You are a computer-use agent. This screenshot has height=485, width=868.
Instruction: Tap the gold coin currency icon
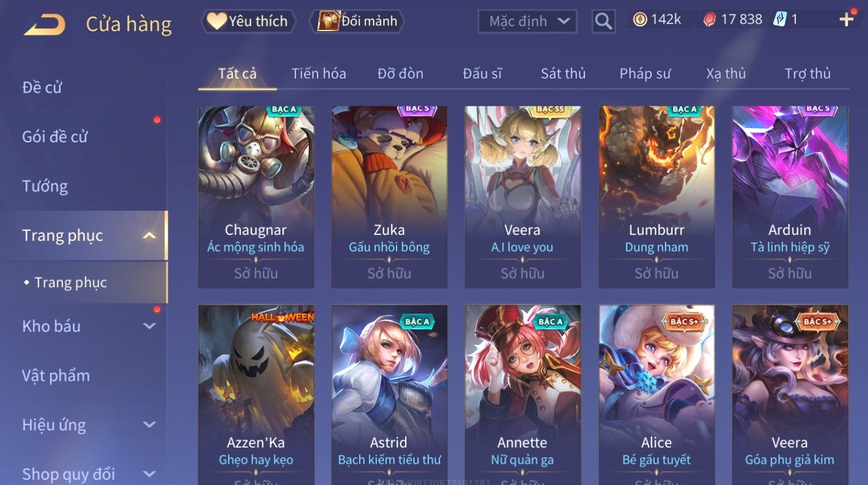(x=640, y=20)
